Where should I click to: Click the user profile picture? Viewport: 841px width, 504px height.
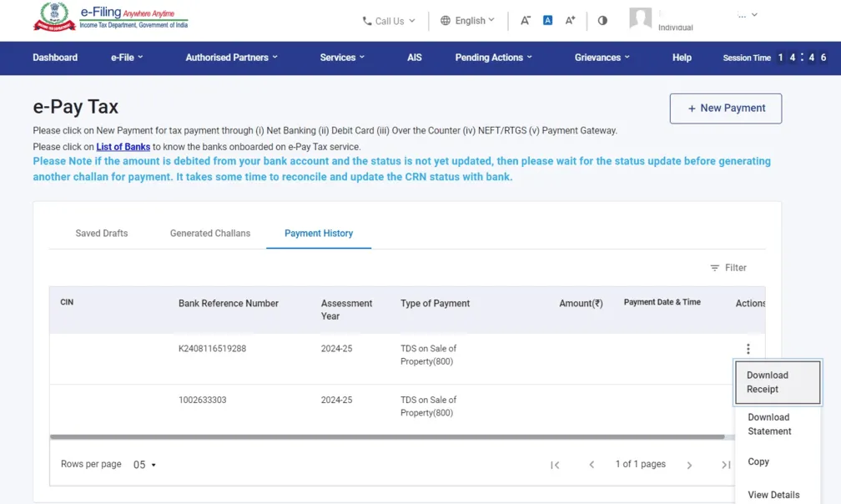(640, 19)
